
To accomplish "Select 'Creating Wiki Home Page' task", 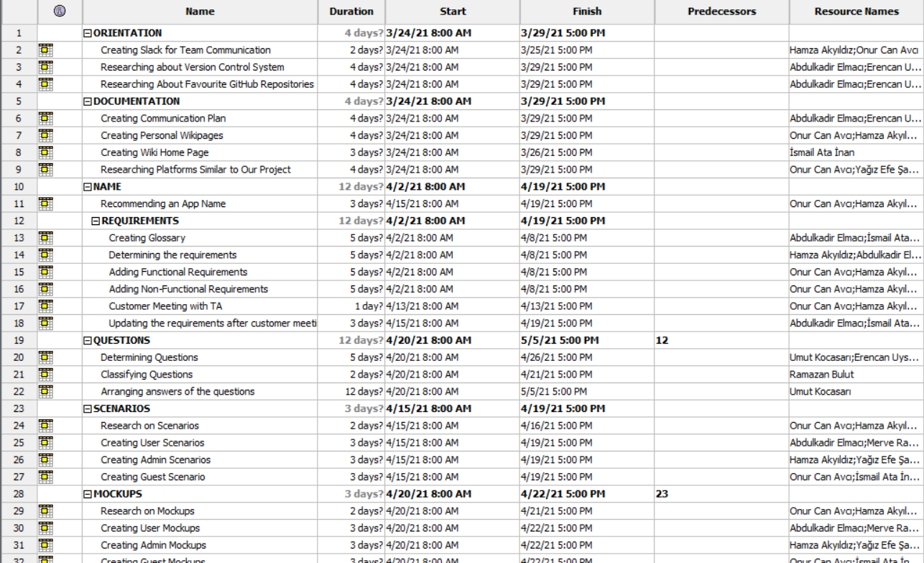I will (154, 152).
